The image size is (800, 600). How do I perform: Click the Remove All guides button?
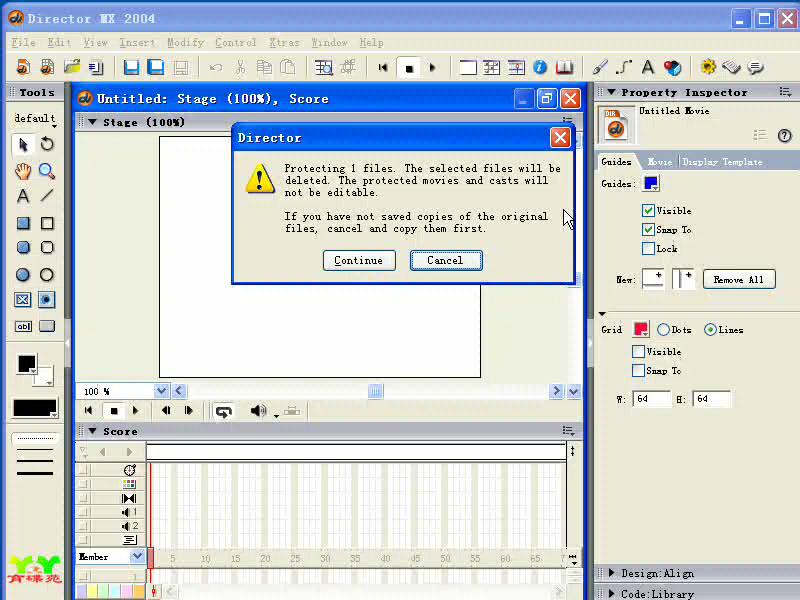(x=739, y=280)
